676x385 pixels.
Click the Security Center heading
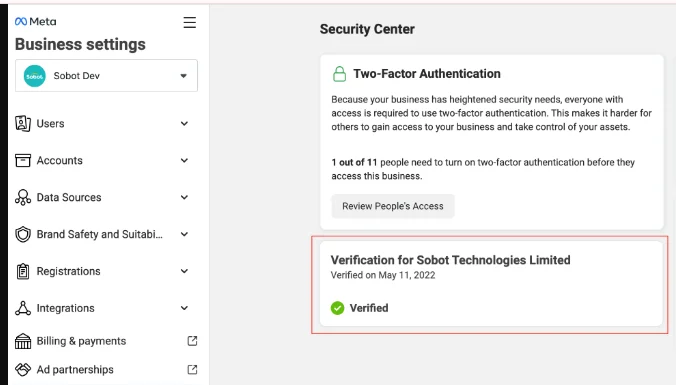coord(367,29)
